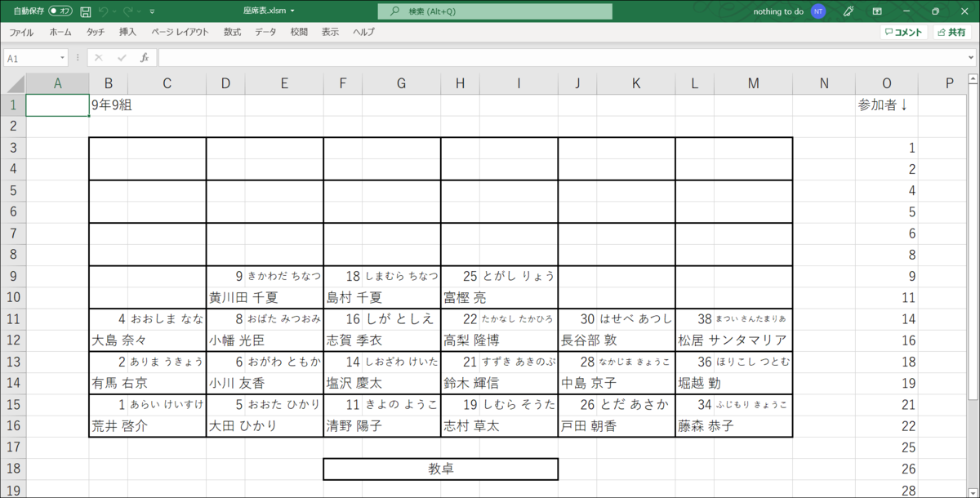Select cell 中島 京子
Screen dimensions: 980x498
click(x=617, y=383)
